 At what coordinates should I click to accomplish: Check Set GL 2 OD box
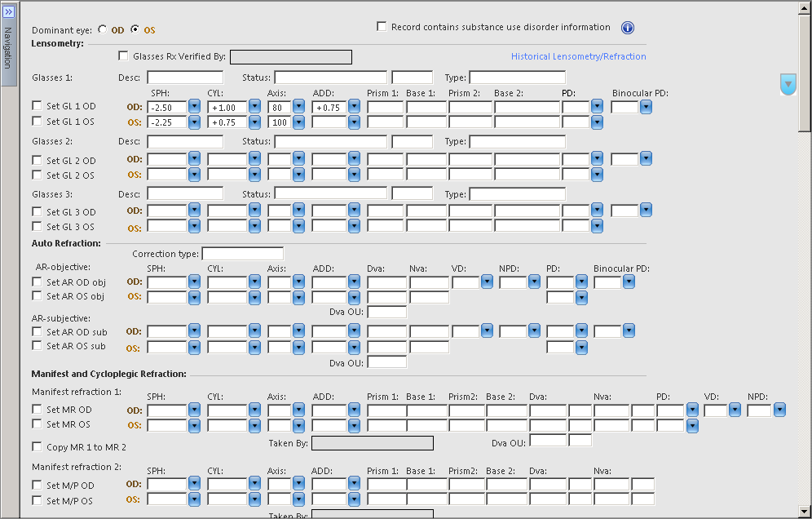click(x=37, y=160)
